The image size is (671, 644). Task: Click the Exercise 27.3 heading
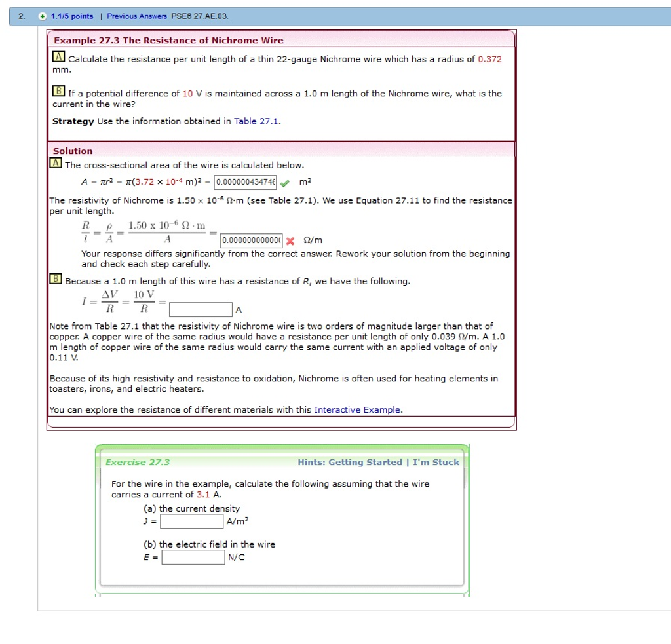click(x=137, y=462)
